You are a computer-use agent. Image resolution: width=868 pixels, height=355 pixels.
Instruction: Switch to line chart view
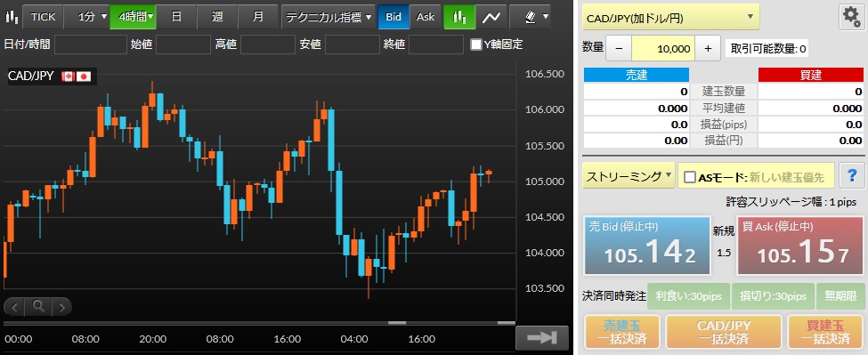[491, 17]
